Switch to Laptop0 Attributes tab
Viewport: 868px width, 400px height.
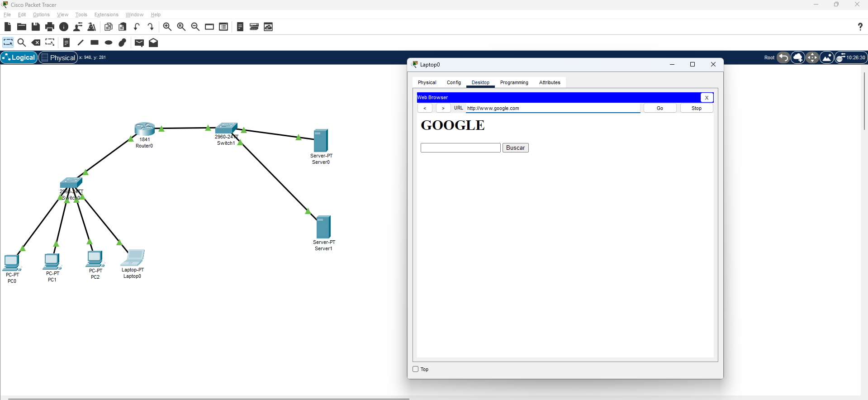[x=550, y=82]
